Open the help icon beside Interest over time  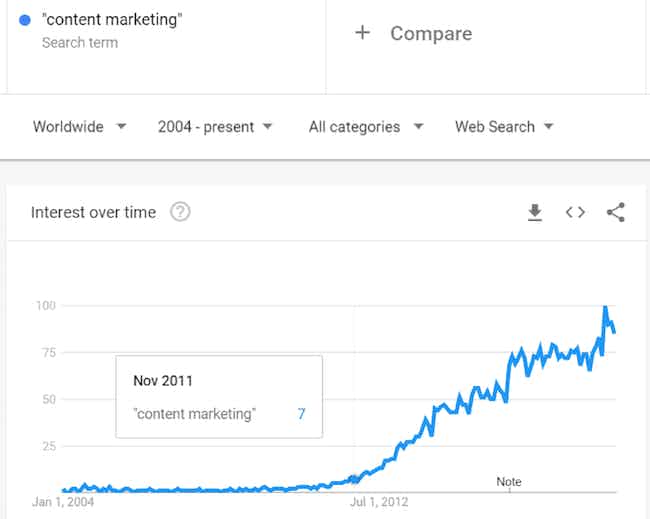pos(180,212)
